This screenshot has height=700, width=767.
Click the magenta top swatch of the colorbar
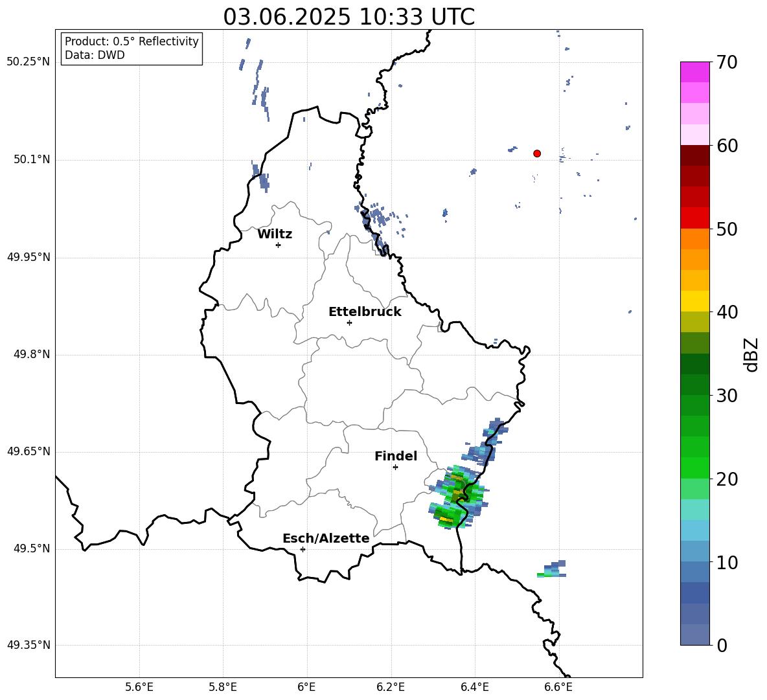click(x=695, y=72)
